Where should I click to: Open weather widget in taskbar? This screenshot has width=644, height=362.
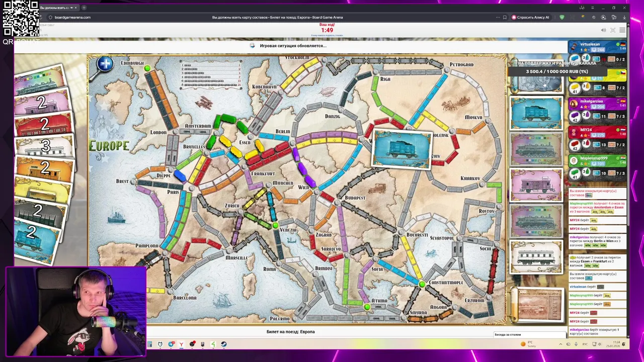tap(527, 344)
